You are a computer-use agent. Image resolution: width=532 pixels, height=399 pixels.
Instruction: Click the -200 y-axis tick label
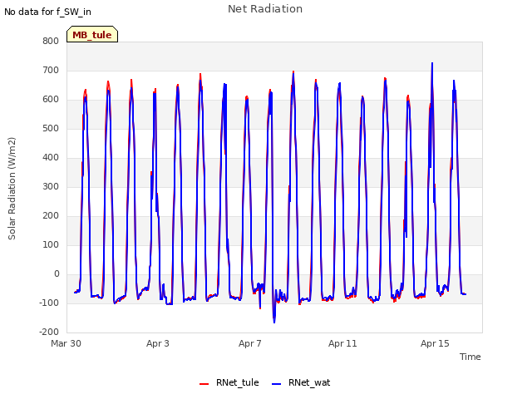49,332
